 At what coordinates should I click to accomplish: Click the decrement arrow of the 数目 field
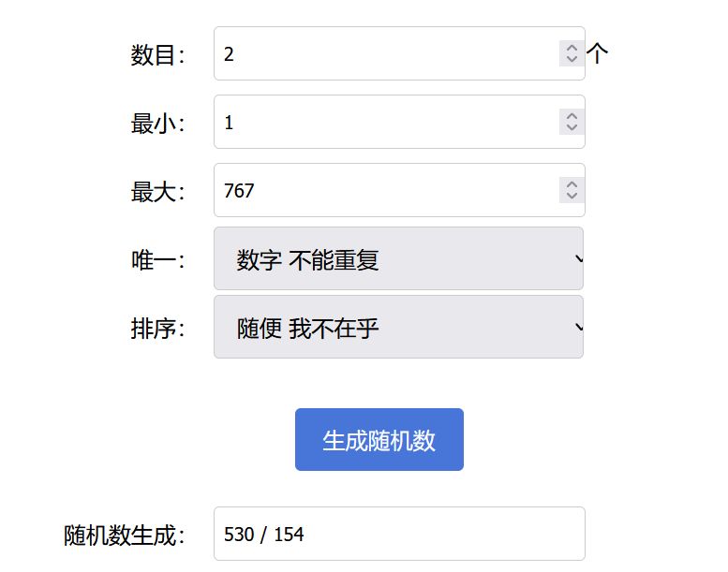coord(571,60)
